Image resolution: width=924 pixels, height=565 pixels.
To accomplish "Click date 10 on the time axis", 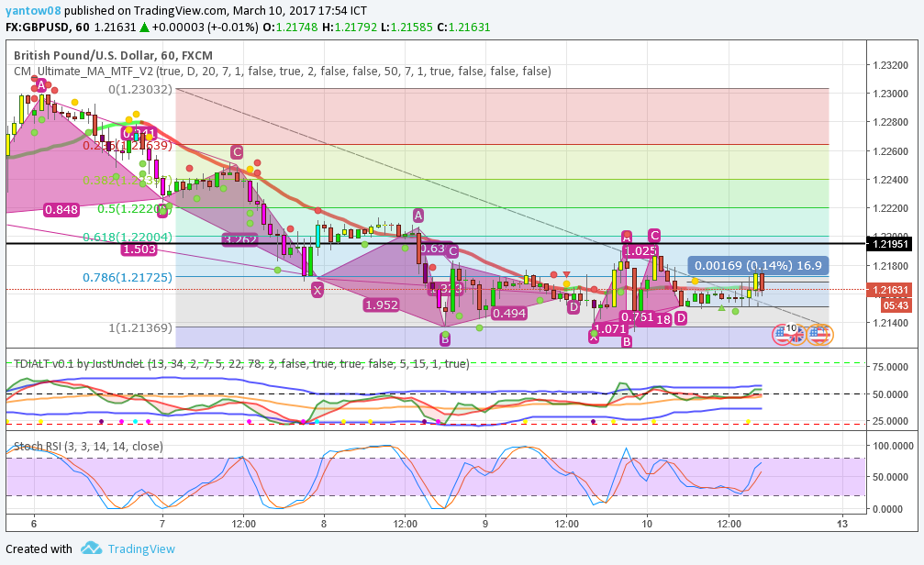I will tap(647, 524).
